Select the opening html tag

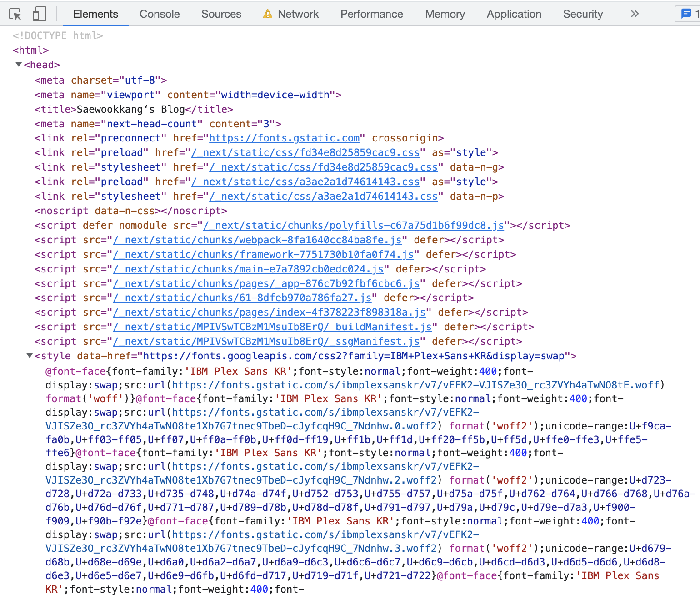pos(30,50)
